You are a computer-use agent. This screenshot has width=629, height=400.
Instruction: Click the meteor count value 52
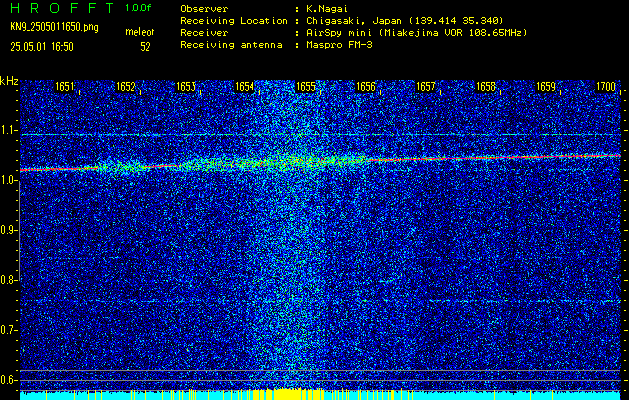click(x=145, y=47)
